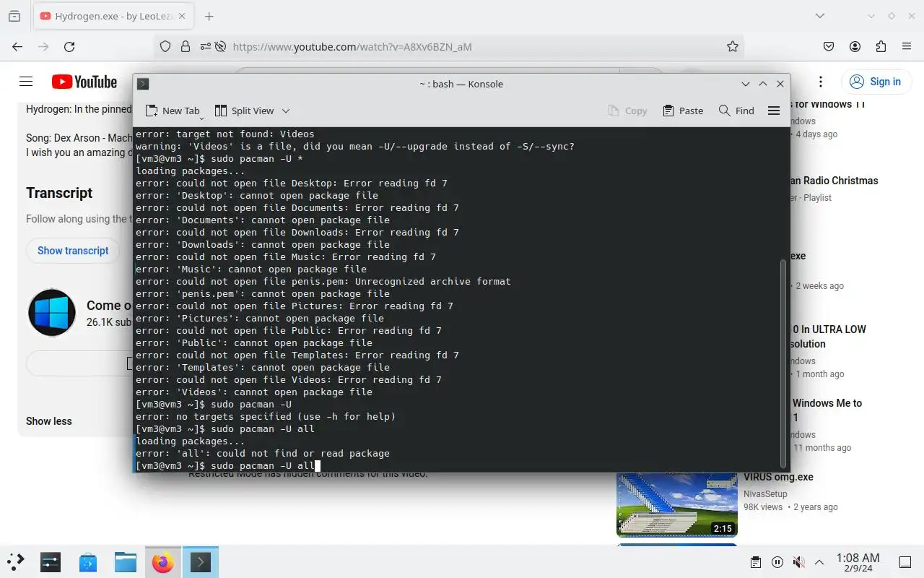Expand the hidden system tray icons
This screenshot has width=924, height=578.
(x=819, y=562)
